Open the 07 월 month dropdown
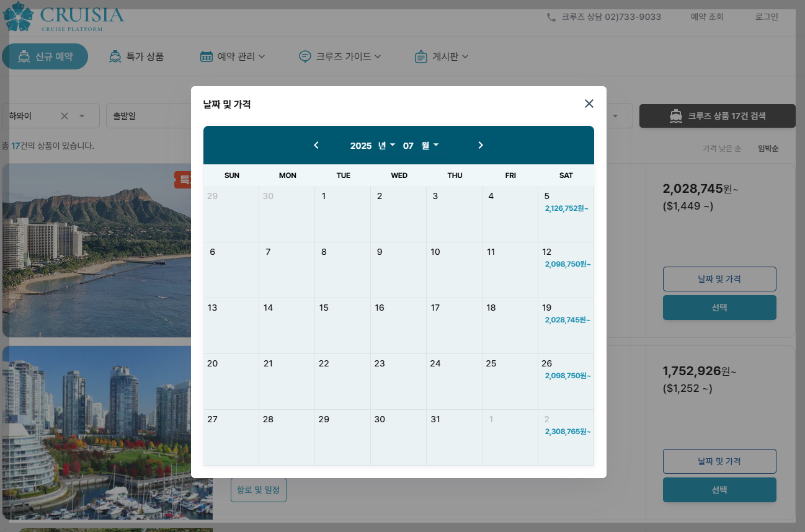The image size is (805, 532). tap(421, 146)
